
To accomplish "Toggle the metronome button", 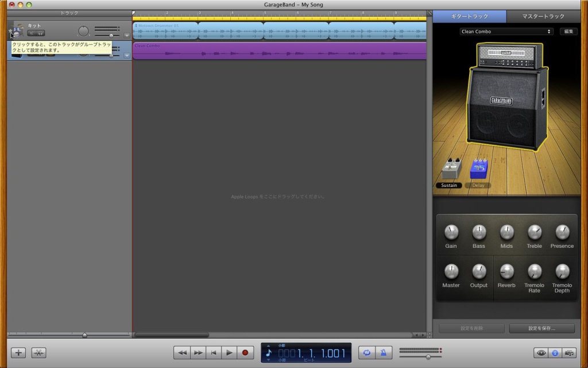I will (x=383, y=352).
